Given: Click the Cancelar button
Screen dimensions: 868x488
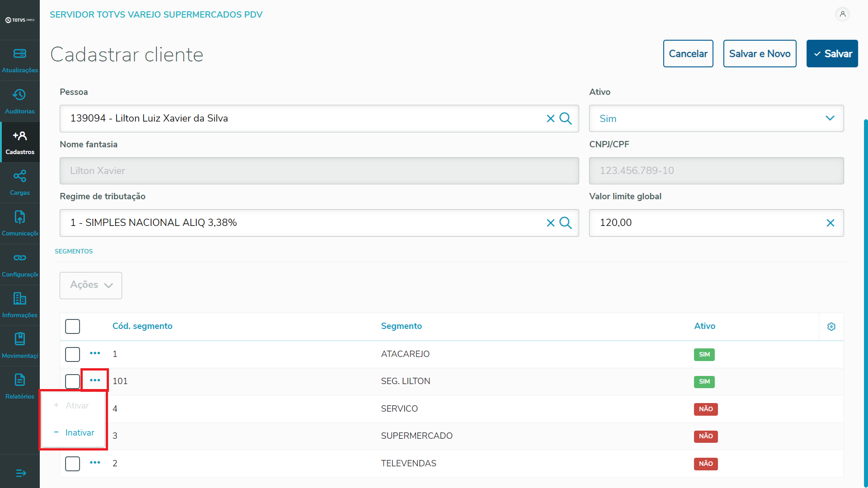Looking at the screenshot, I should 688,54.
